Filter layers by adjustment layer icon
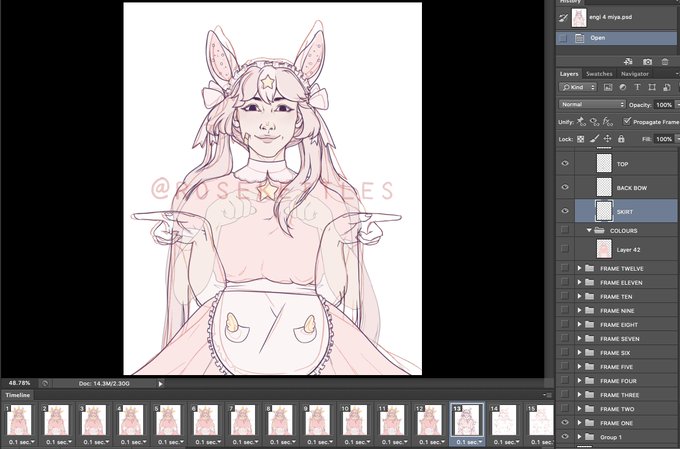Screen dimensions: 680x449 [623, 87]
